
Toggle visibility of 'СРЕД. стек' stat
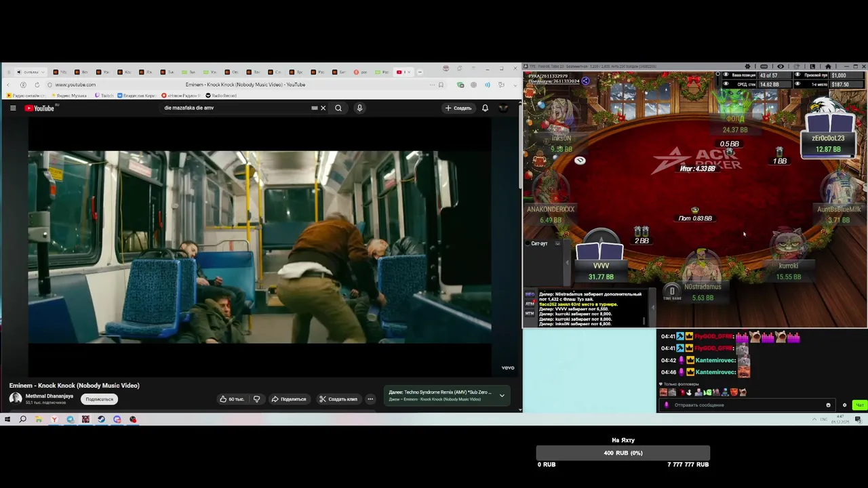[x=726, y=84]
